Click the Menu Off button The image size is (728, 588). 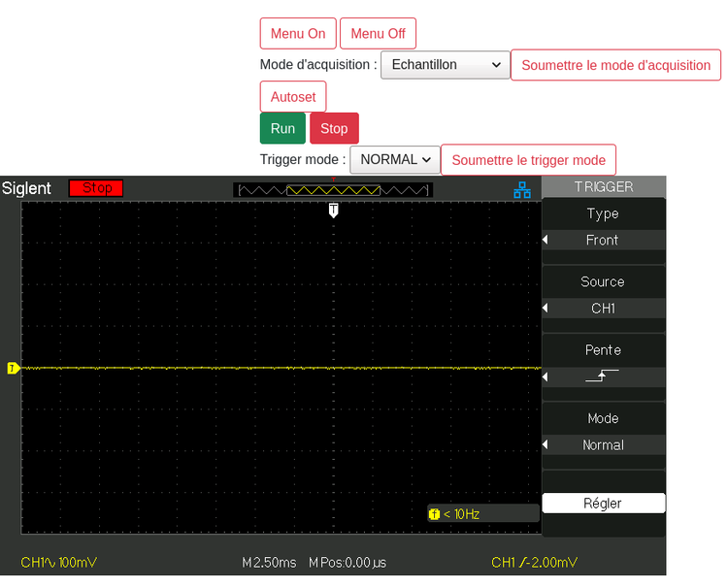click(378, 33)
